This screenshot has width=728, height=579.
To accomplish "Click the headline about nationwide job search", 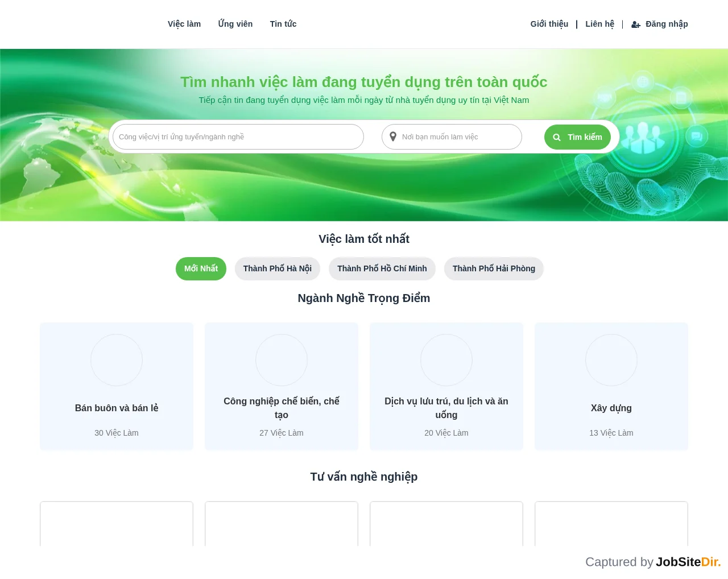I will pyautogui.click(x=364, y=82).
